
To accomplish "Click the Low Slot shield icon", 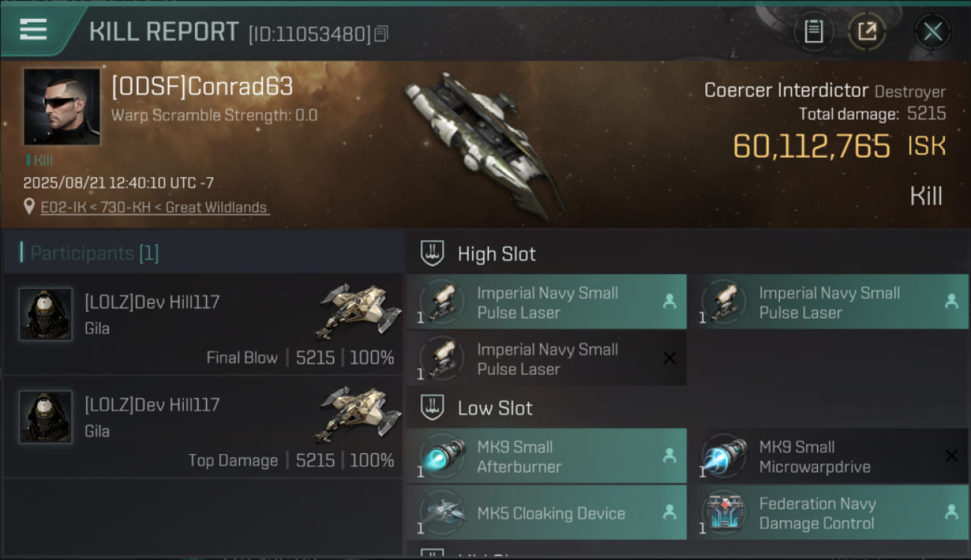I will [x=432, y=408].
